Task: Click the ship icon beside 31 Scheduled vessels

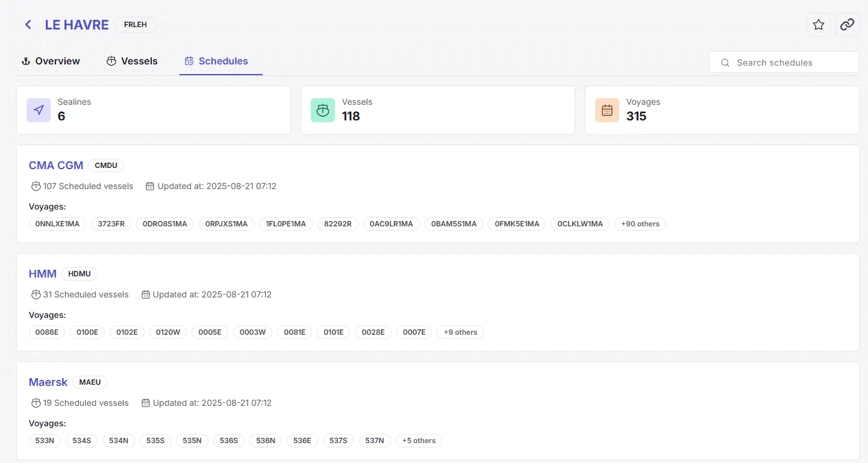Action: tap(36, 294)
